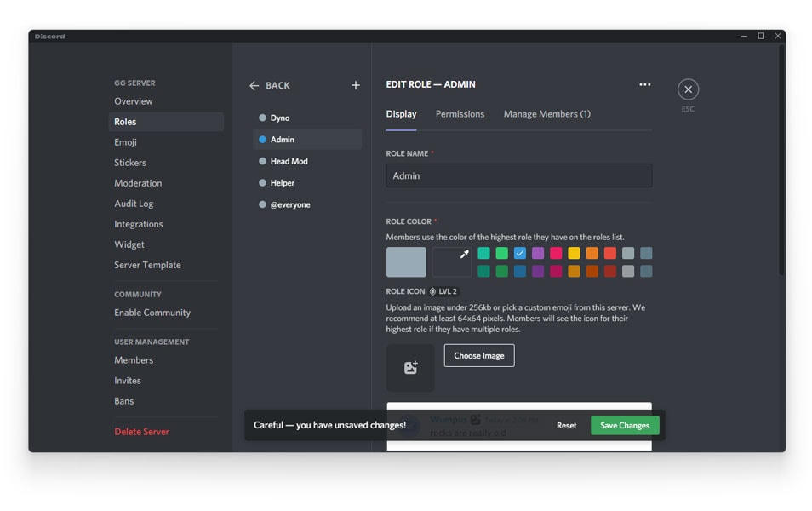Choose the dark burnt-orange color swatch
The height and width of the screenshot is (511, 812).
click(592, 271)
